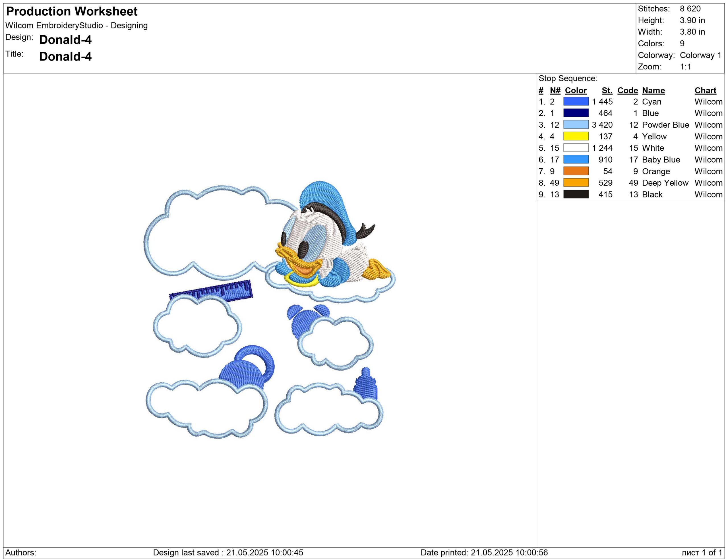Click the Design name Donald-4
The height and width of the screenshot is (560, 728).
[65, 40]
